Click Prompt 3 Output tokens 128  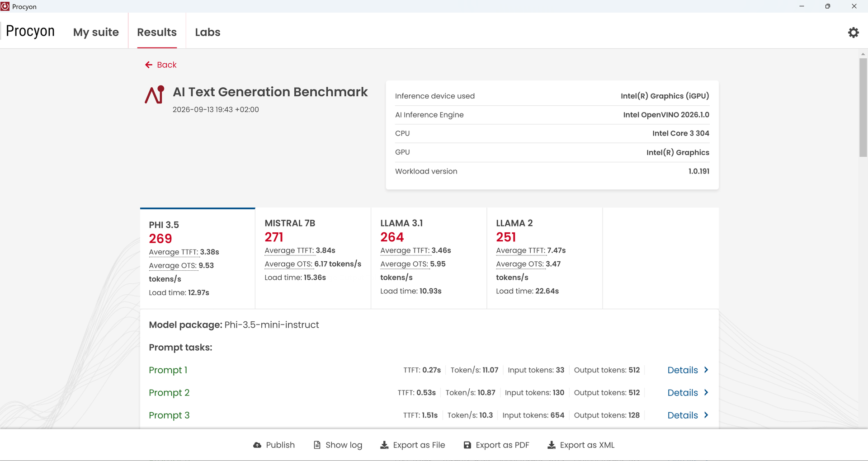tap(607, 415)
